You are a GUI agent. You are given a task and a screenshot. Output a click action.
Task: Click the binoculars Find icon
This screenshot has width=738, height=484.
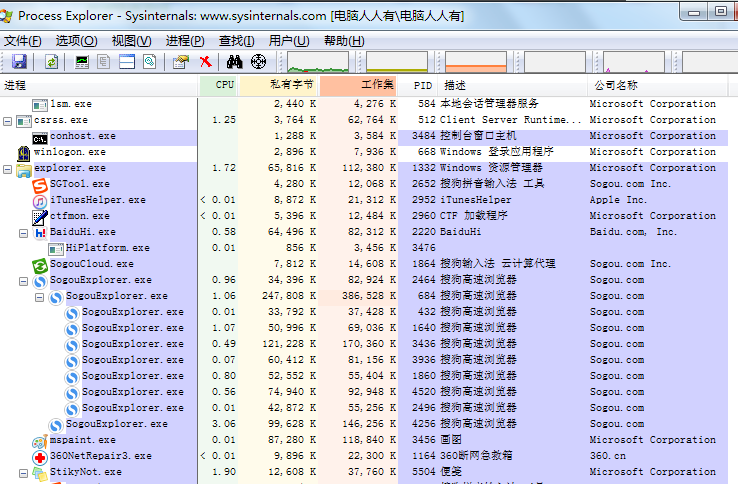point(234,62)
